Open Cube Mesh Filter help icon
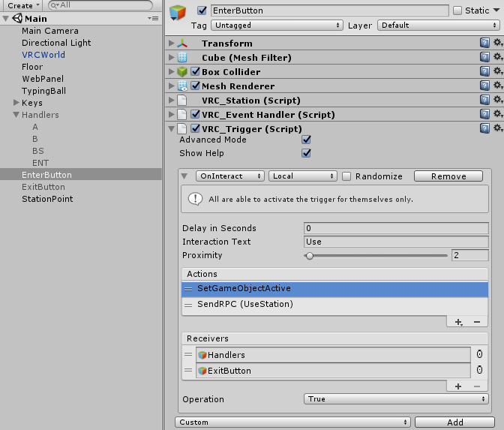504x430 pixels. click(x=484, y=57)
